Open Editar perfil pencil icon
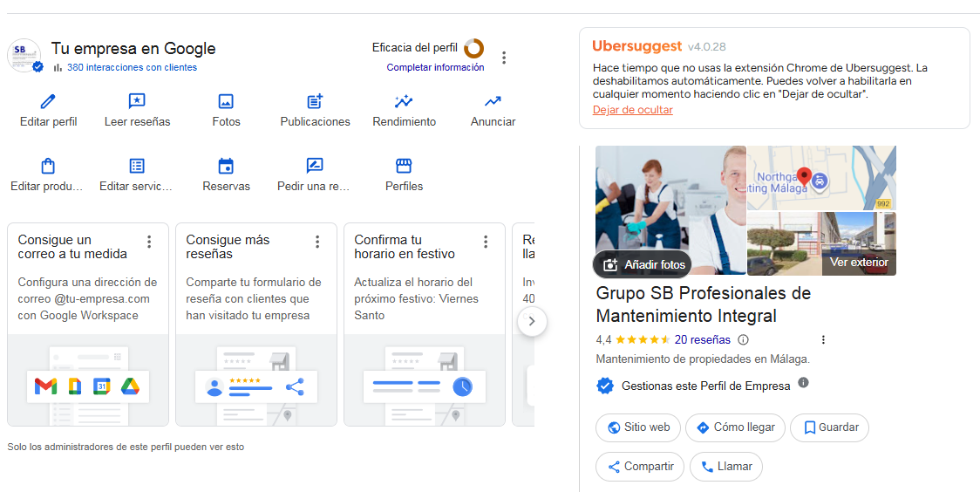Screen dimensions: 980x492 click(x=48, y=101)
